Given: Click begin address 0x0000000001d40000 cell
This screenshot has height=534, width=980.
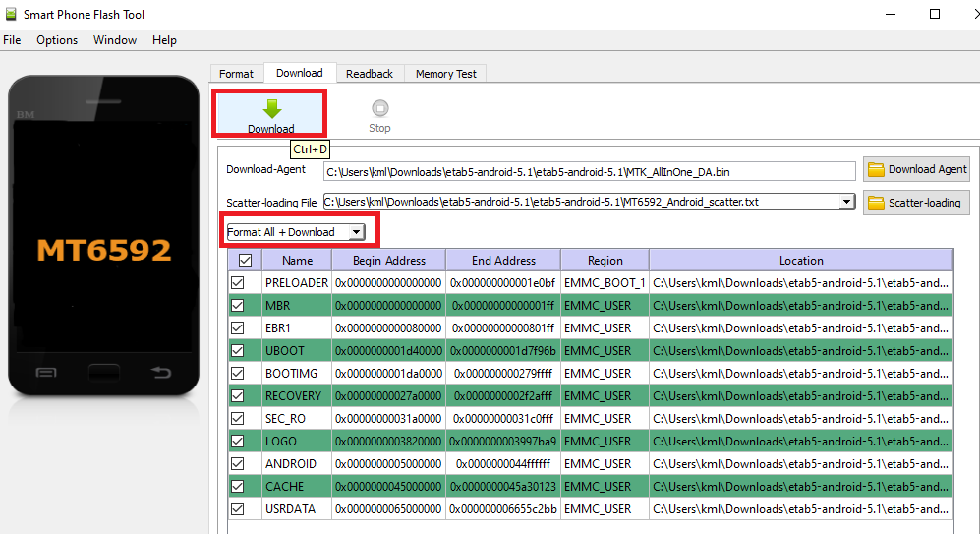Looking at the screenshot, I should tap(388, 351).
